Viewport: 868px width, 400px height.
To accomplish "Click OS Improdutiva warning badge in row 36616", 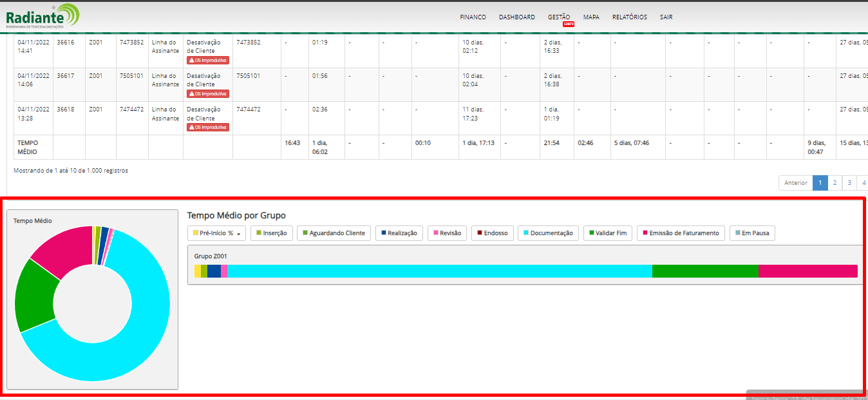I will 208,60.
